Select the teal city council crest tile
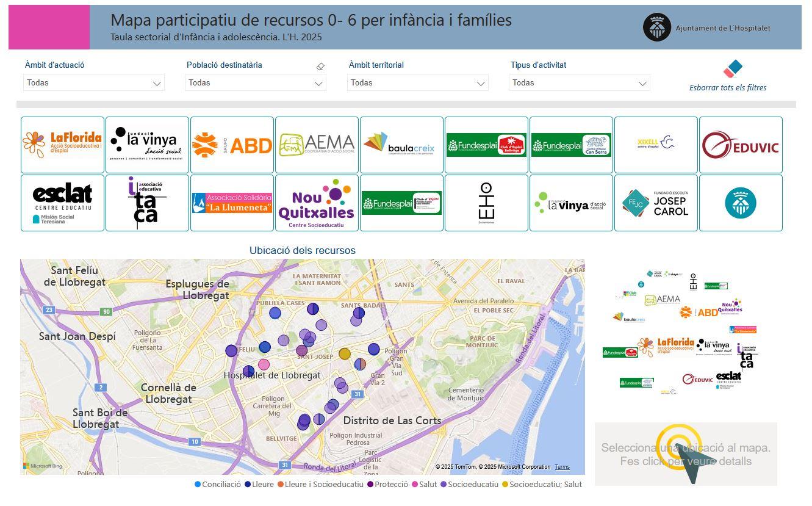The width and height of the screenshot is (812, 506). (x=741, y=203)
